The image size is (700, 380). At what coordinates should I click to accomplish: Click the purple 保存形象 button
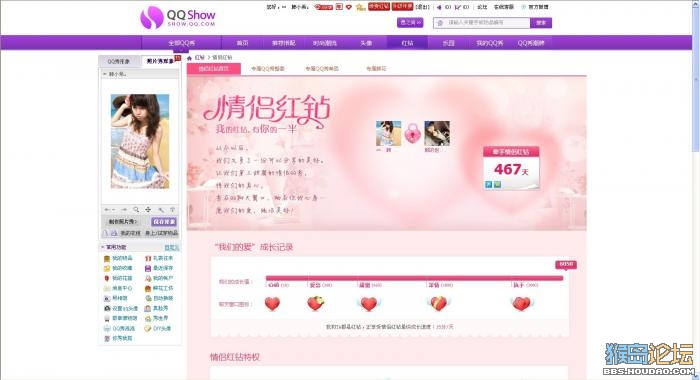click(x=163, y=221)
